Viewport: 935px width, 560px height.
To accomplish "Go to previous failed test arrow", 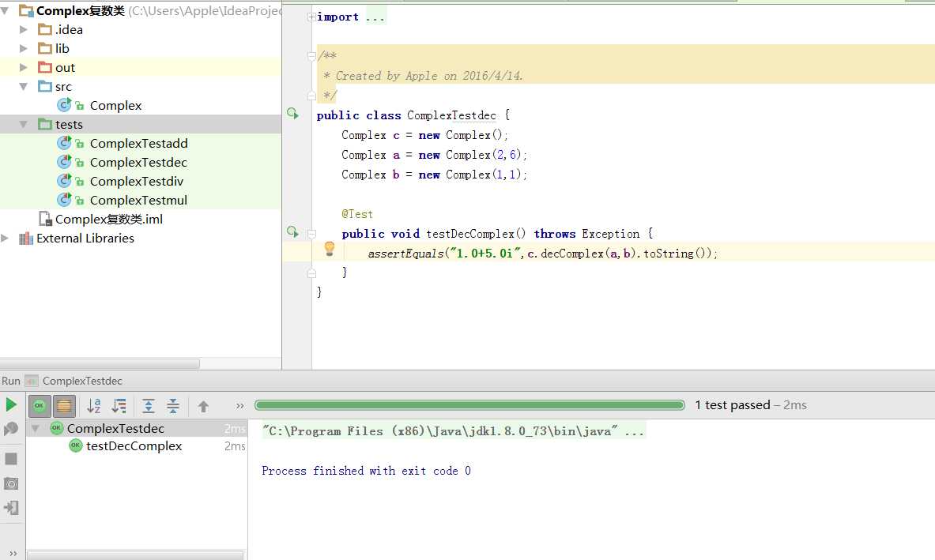I will coord(203,406).
